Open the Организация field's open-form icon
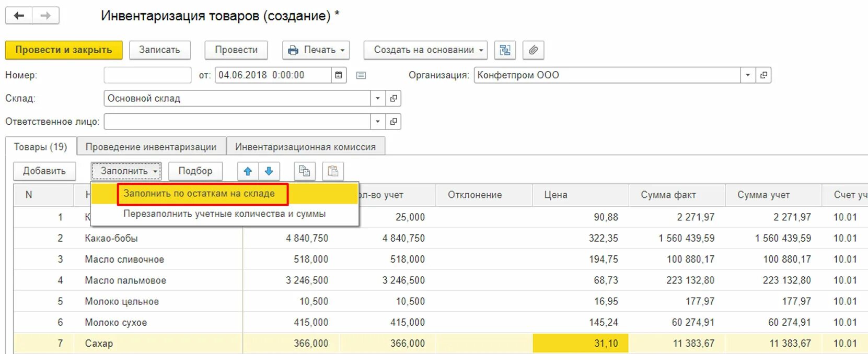This screenshot has width=868, height=354. (x=763, y=75)
